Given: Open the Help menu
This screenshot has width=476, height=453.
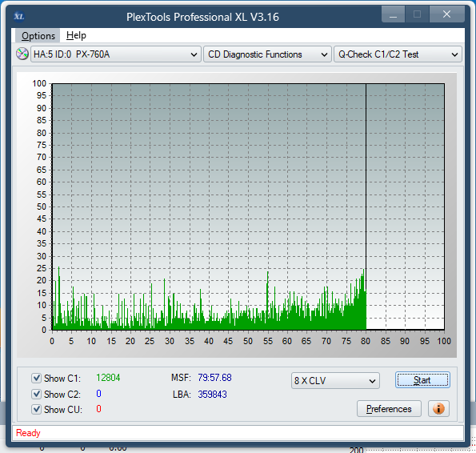Looking at the screenshot, I should (x=76, y=35).
